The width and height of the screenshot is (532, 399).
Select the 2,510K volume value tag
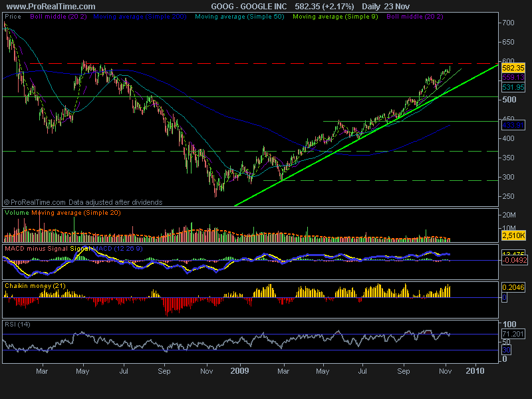pyautogui.click(x=513, y=235)
